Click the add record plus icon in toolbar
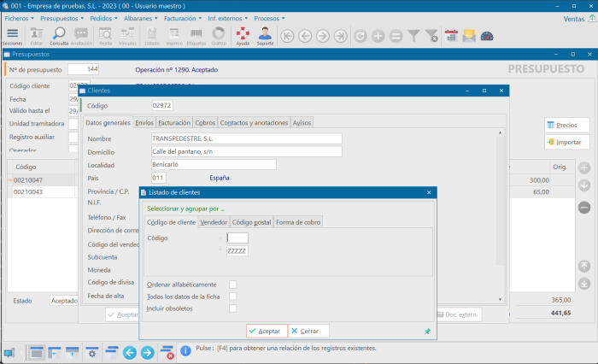 coord(378,36)
